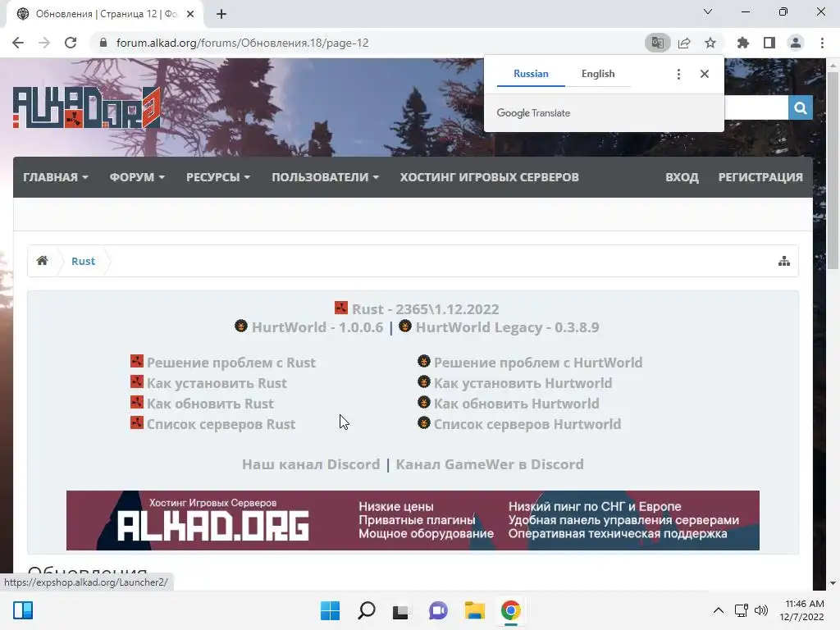Click the Rust breadcrumb link
Image resolution: width=840 pixels, height=630 pixels.
[x=83, y=261]
